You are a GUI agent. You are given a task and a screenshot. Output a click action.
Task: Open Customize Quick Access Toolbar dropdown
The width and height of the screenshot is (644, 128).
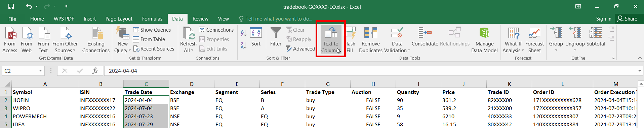point(66,6)
